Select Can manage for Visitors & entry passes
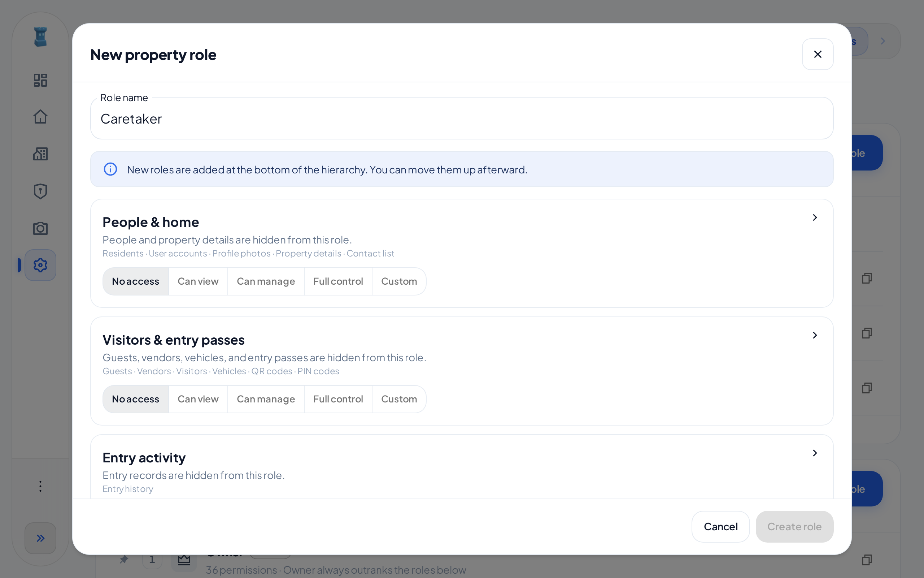This screenshot has height=578, width=924. pyautogui.click(x=266, y=399)
